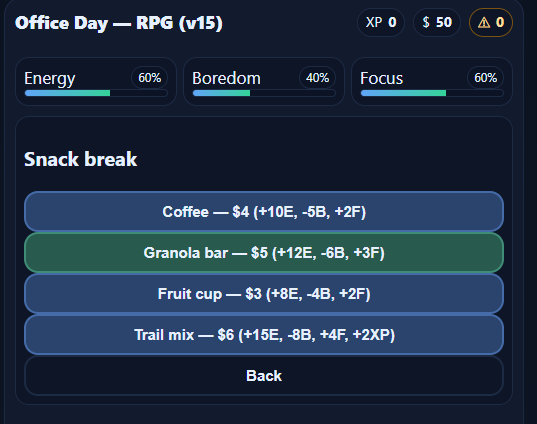Image resolution: width=537 pixels, height=424 pixels.
Task: Buy the Coffee for $4
Action: pyautogui.click(x=264, y=212)
